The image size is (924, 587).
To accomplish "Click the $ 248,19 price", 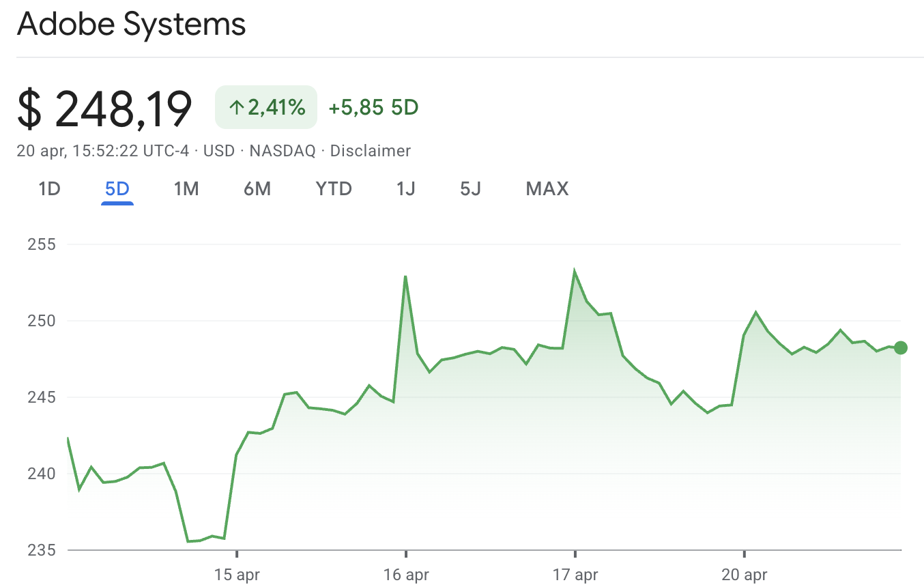I will (x=104, y=109).
